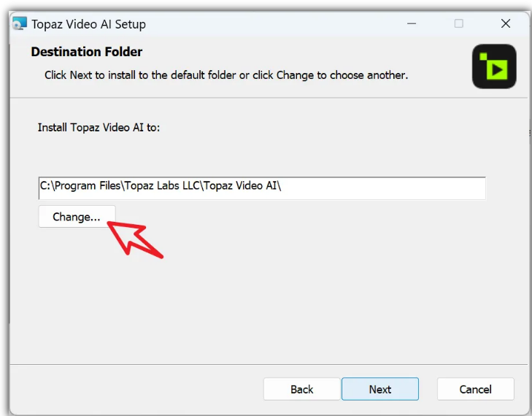
Task: Click the separator line above the Back button
Action: click(x=270, y=363)
